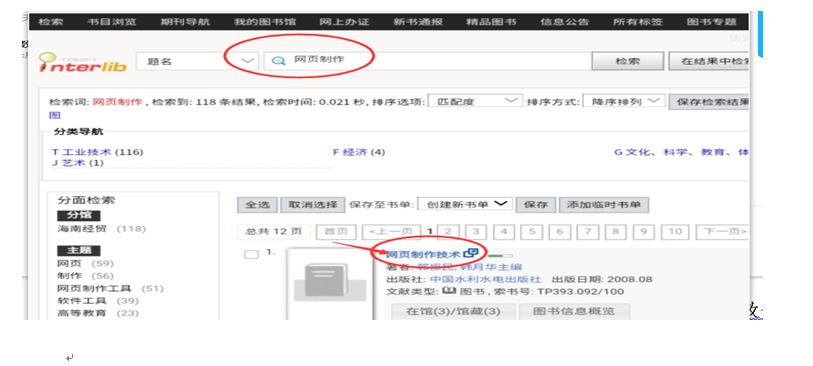Click the 添加临时书单 button
Viewport: 813px width, 366px height.
tap(604, 205)
